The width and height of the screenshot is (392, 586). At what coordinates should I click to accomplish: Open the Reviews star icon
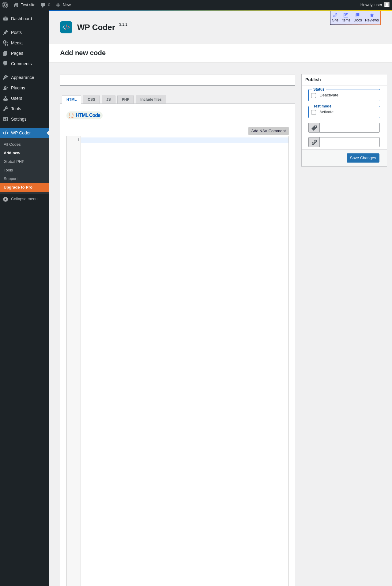372,15
